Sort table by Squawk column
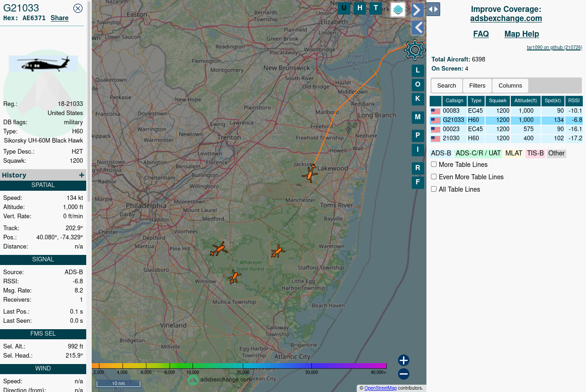 click(498, 101)
